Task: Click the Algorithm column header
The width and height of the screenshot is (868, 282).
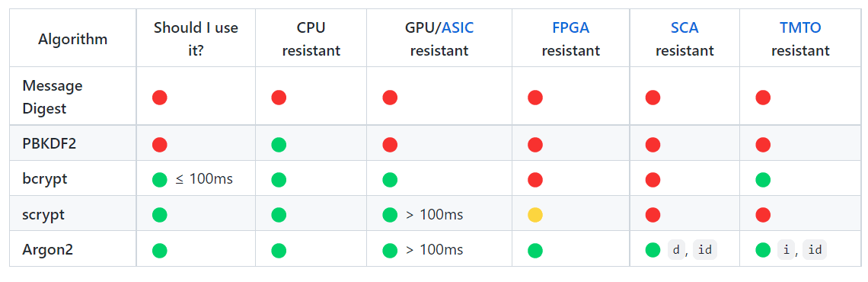Action: (x=72, y=40)
